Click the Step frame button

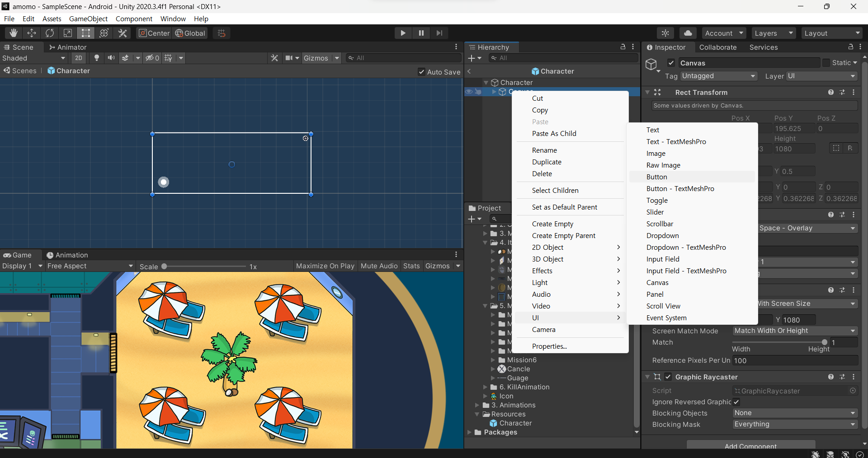[439, 33]
